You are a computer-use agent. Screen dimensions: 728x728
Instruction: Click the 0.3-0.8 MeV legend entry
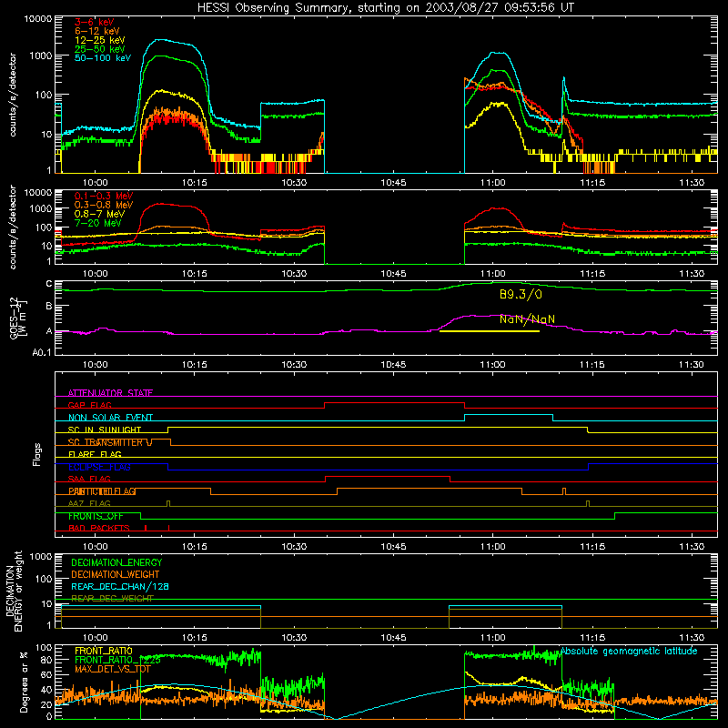pos(104,205)
